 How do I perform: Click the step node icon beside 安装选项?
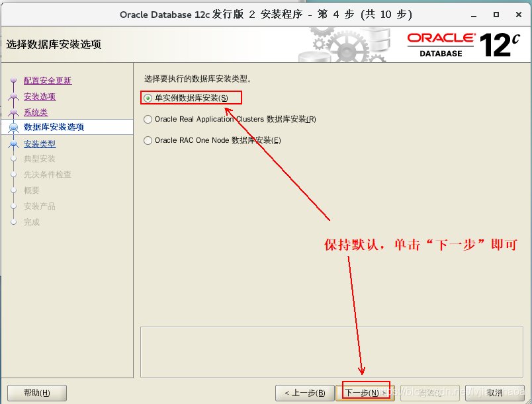click(14, 97)
